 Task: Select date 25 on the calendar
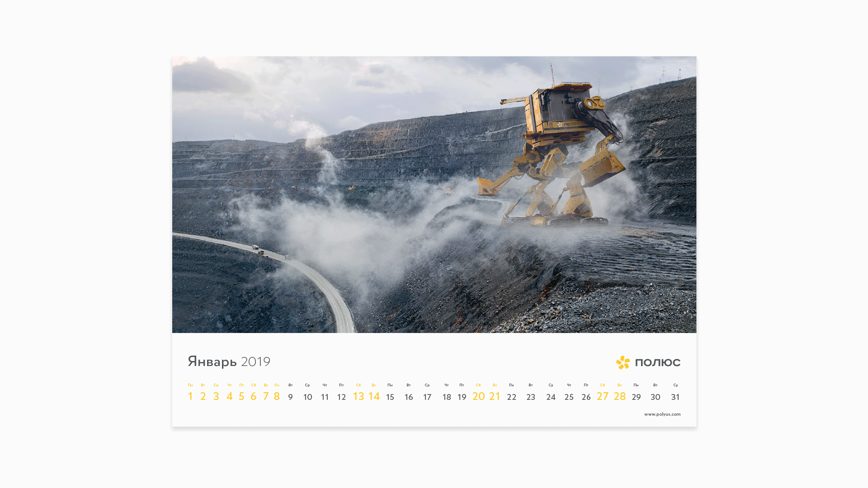click(x=569, y=397)
